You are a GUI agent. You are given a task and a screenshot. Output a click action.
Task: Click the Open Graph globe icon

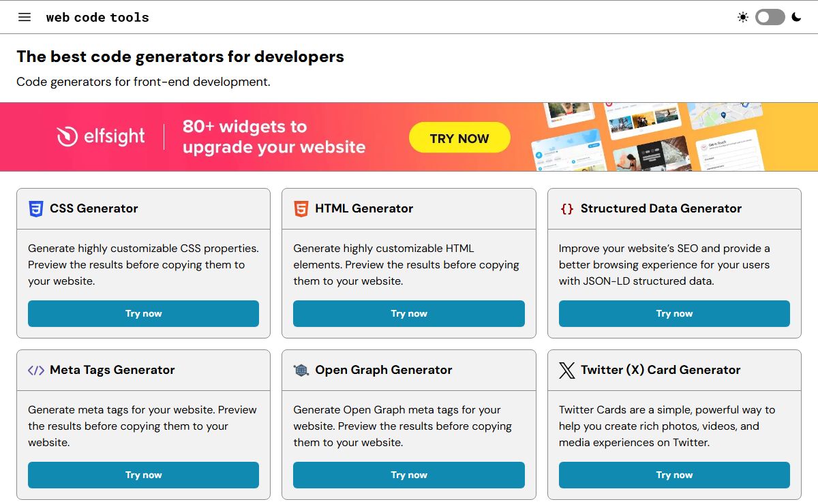click(x=301, y=371)
